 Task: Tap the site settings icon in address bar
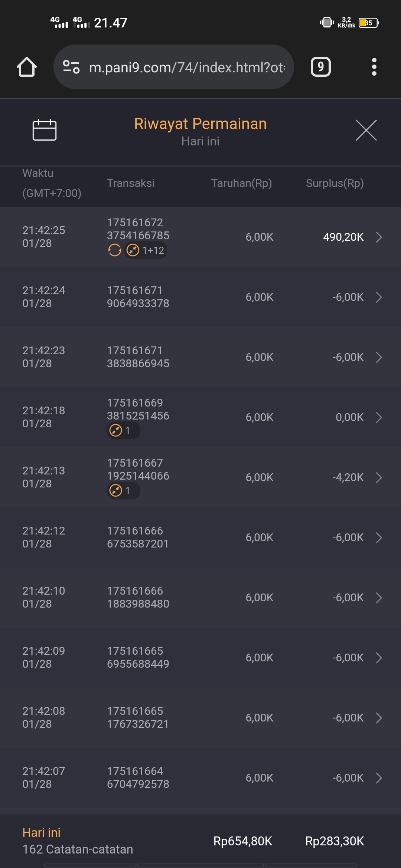click(x=71, y=67)
